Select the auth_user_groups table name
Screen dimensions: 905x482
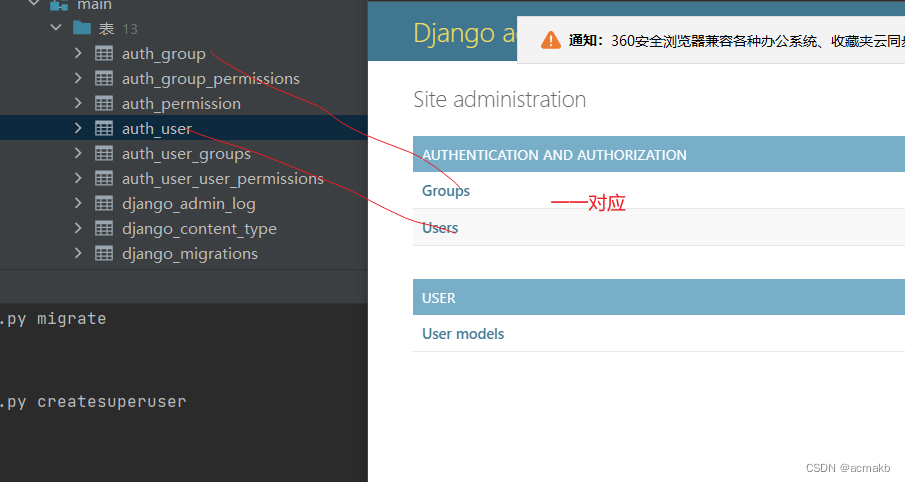pos(186,154)
